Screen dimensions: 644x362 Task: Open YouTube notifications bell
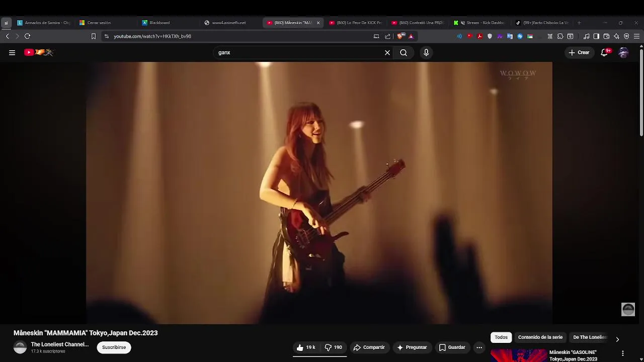605,52
